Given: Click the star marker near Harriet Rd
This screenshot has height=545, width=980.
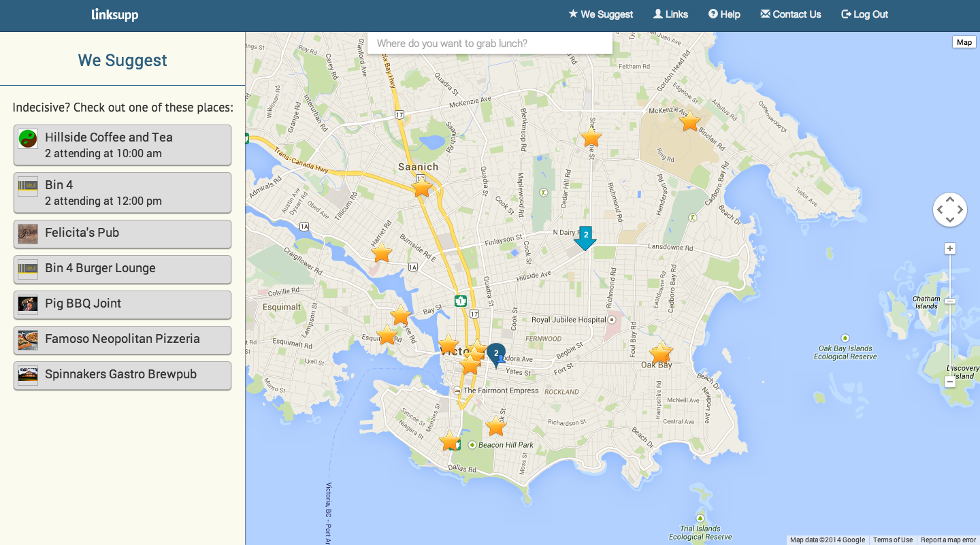Looking at the screenshot, I should coord(382,252).
